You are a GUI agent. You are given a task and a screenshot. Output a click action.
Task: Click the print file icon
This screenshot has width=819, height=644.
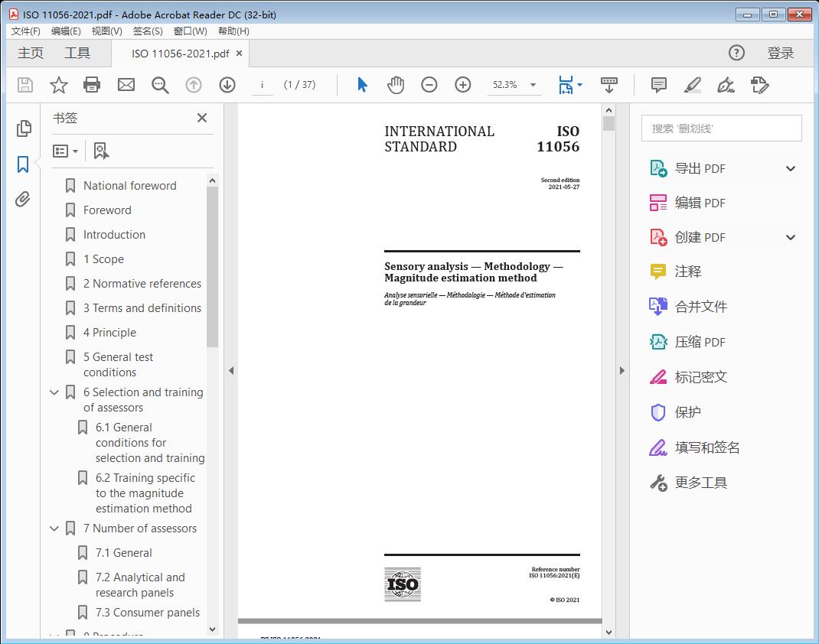point(92,85)
